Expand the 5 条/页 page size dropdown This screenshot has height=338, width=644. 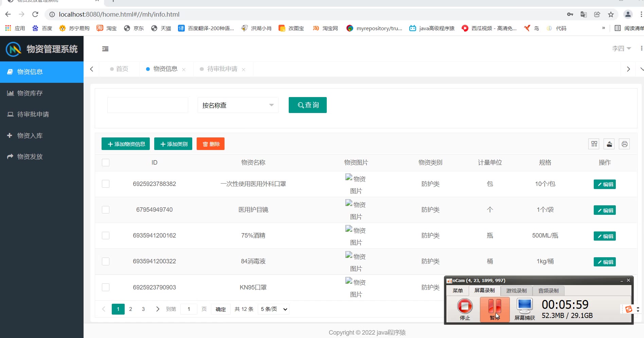coord(274,309)
